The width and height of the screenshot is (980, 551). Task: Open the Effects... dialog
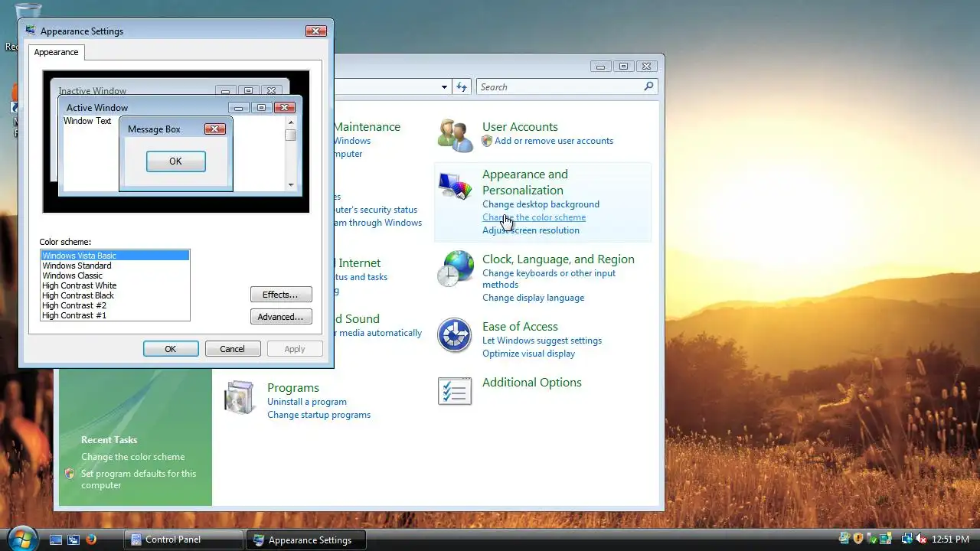coord(281,295)
